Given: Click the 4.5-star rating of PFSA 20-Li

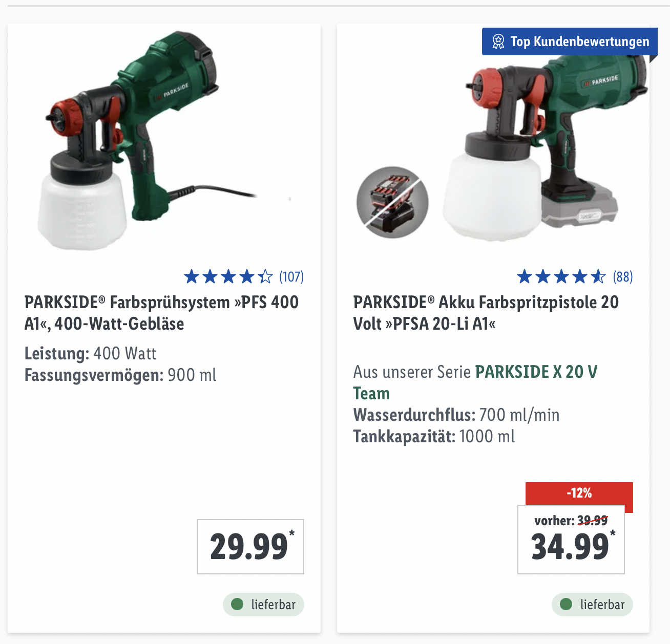Looking at the screenshot, I should [x=561, y=277].
